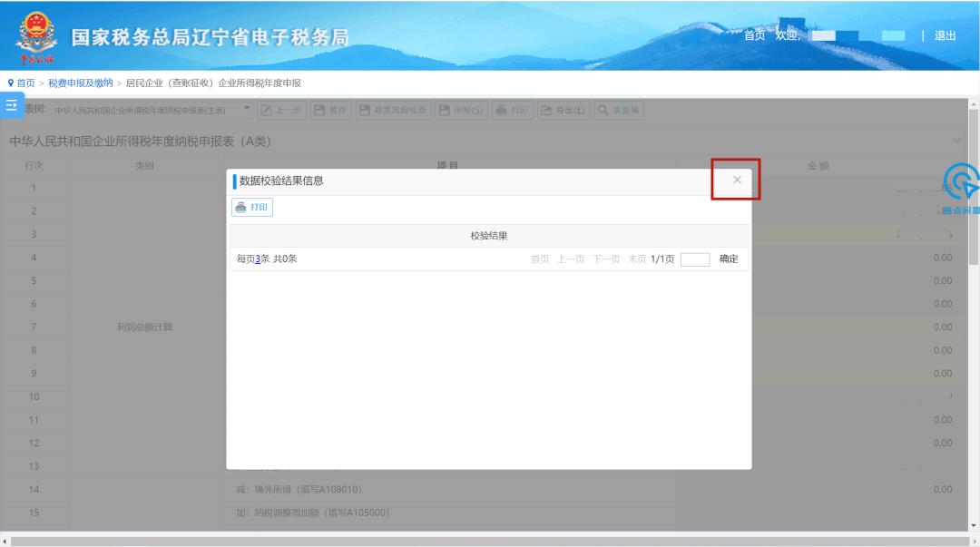
Task: Open 税费申报及缴纳 breadcrumb link
Action: coord(81,83)
